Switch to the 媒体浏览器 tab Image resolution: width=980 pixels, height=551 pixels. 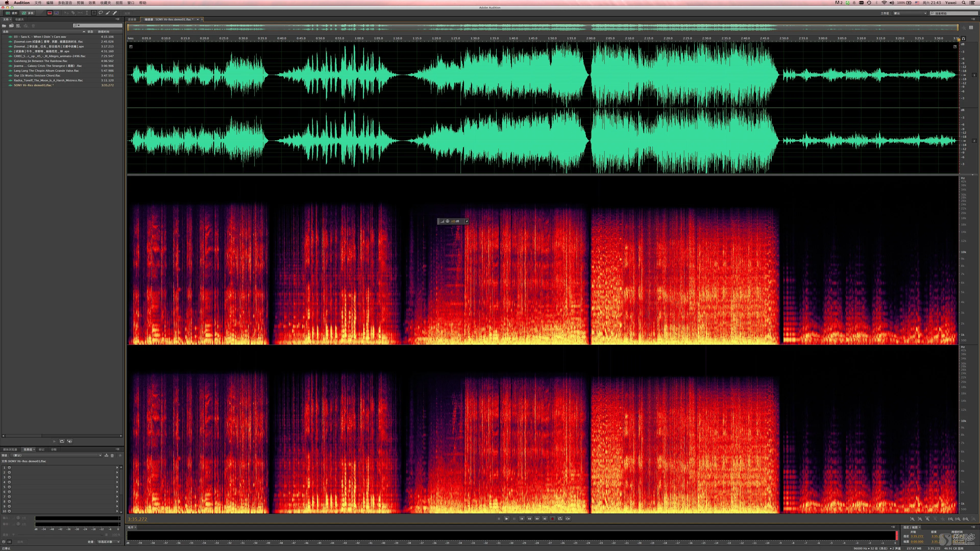10,449
